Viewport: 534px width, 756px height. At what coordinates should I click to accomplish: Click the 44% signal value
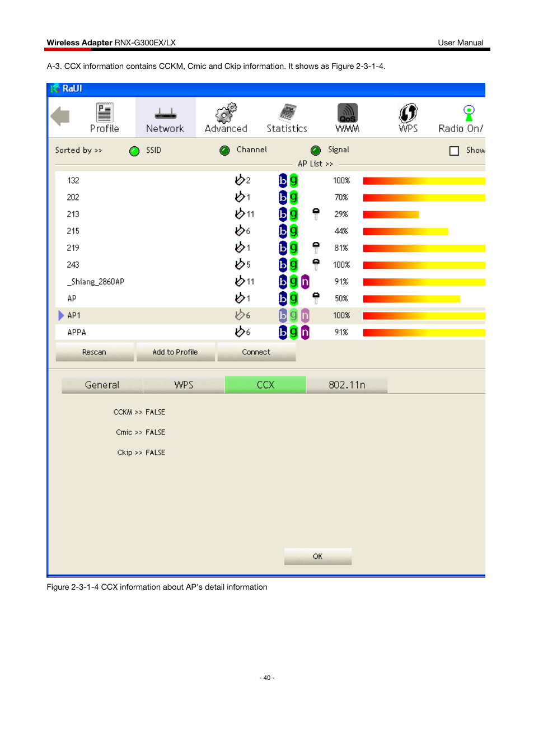pyautogui.click(x=341, y=231)
